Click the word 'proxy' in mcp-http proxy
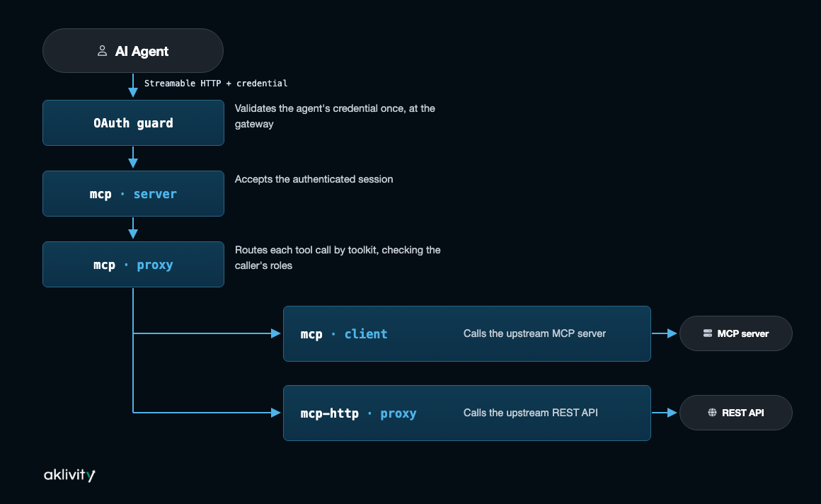Screen dimensions: 821x504 click(x=398, y=414)
